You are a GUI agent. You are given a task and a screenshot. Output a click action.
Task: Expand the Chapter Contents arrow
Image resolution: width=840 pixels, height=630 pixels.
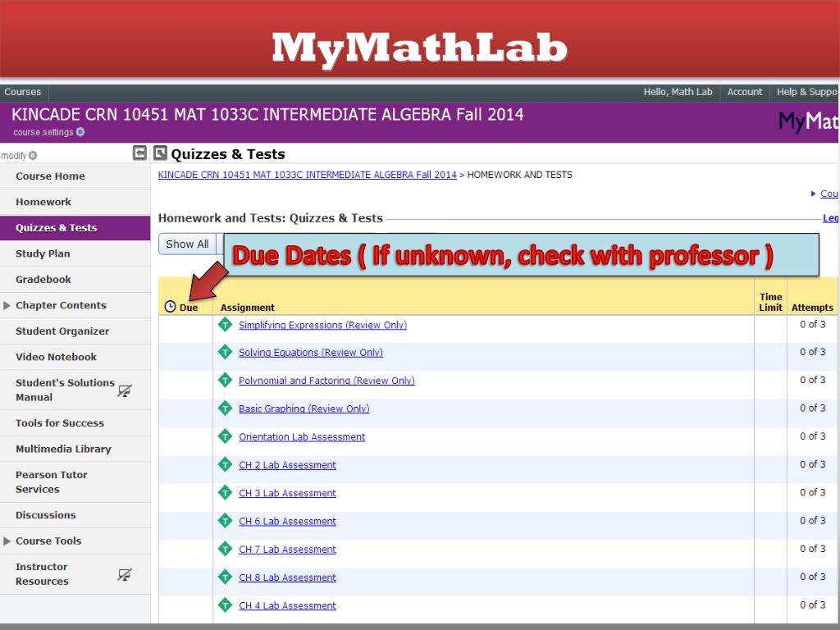(7, 305)
